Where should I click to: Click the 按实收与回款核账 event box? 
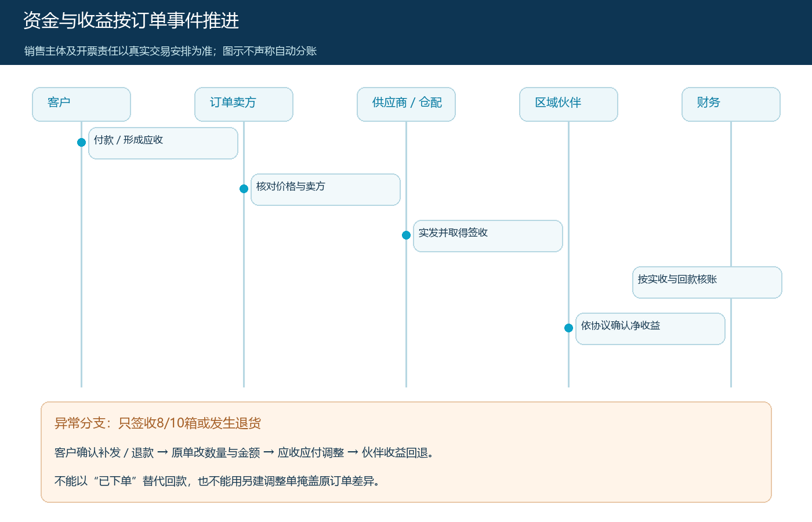pyautogui.click(x=707, y=282)
